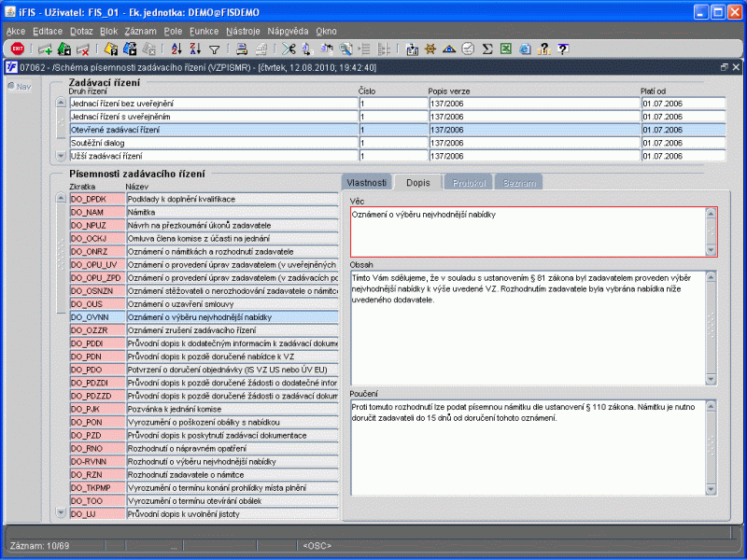Viewport: 747px width, 560px height.
Task: Switch to the Dopis tab
Action: coord(418,183)
